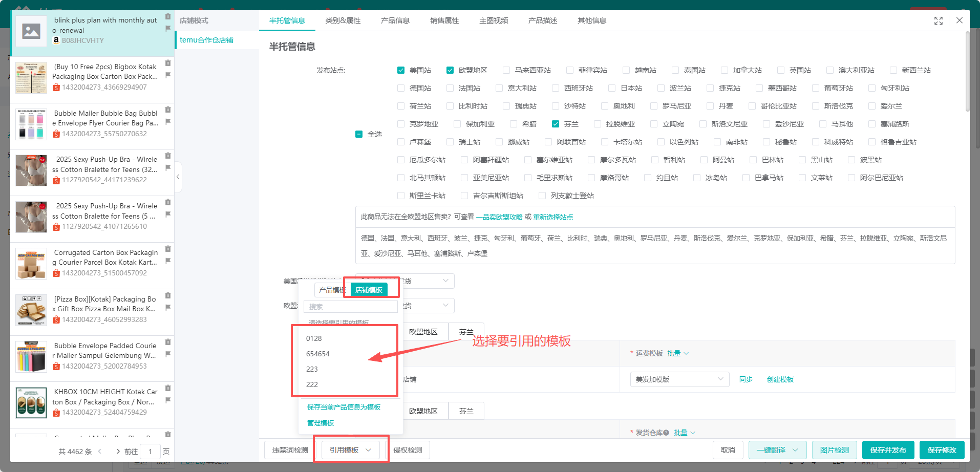Click the 保存修改 button
The height and width of the screenshot is (472, 980).
pyautogui.click(x=942, y=450)
